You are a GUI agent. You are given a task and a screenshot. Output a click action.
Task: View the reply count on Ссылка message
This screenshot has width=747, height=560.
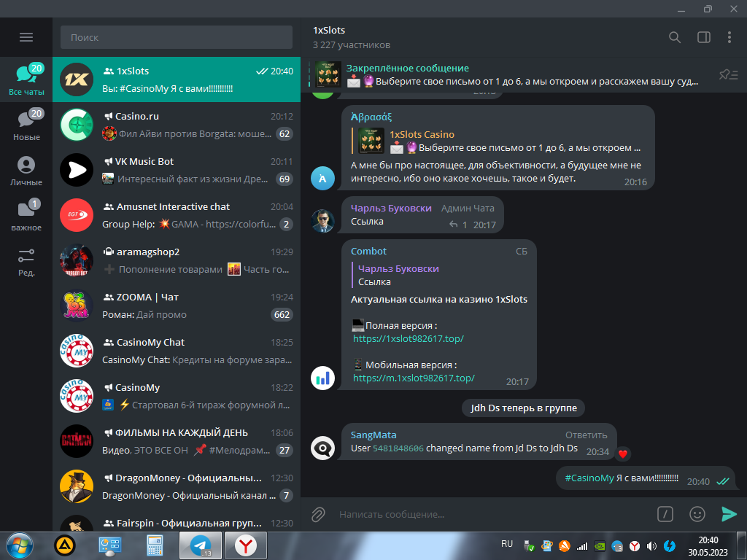[458, 225]
